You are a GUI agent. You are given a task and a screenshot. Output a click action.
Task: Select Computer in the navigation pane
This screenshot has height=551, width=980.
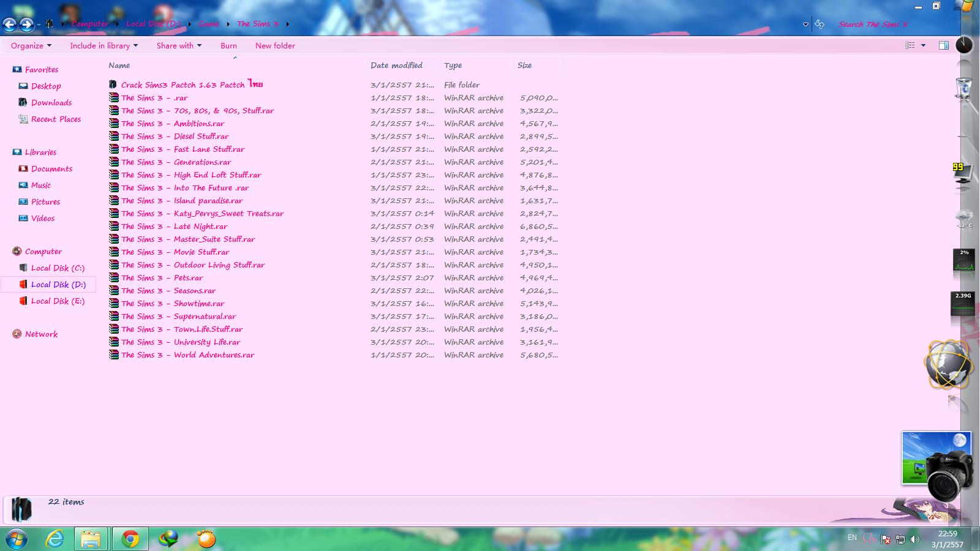[43, 252]
